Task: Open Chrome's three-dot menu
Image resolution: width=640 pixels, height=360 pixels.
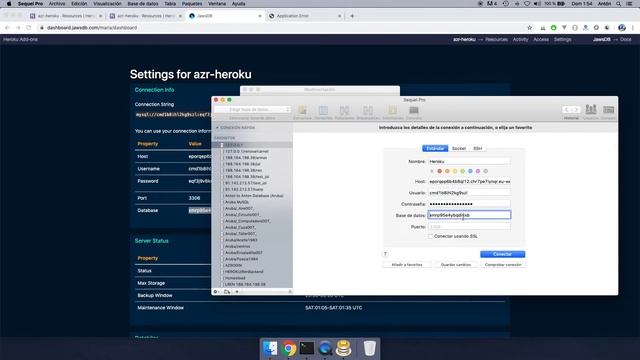Action: (633, 28)
